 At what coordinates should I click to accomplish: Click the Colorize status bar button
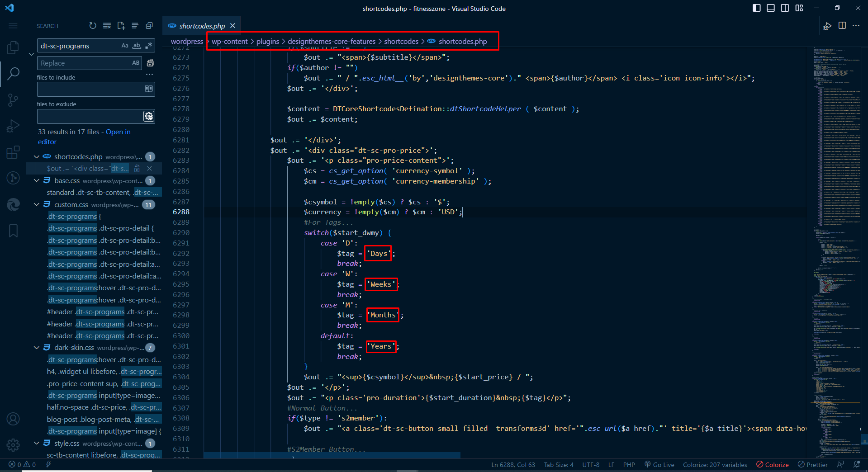click(773, 465)
